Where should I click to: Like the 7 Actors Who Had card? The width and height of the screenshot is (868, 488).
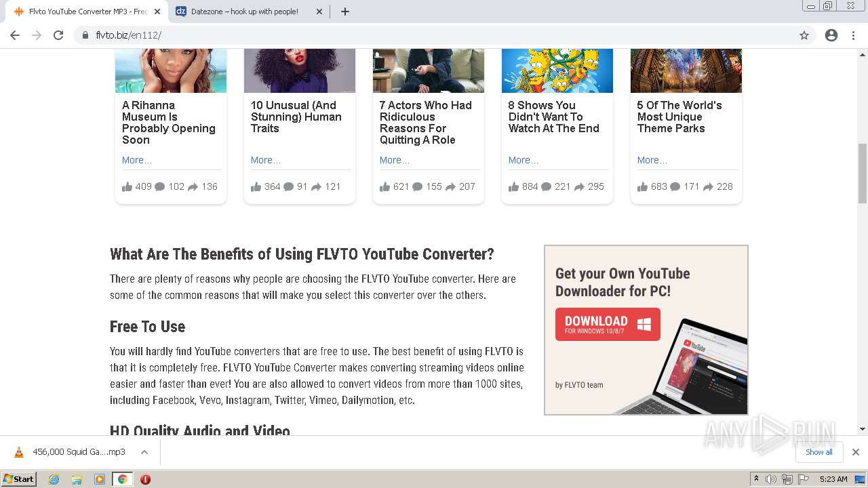[x=384, y=186]
